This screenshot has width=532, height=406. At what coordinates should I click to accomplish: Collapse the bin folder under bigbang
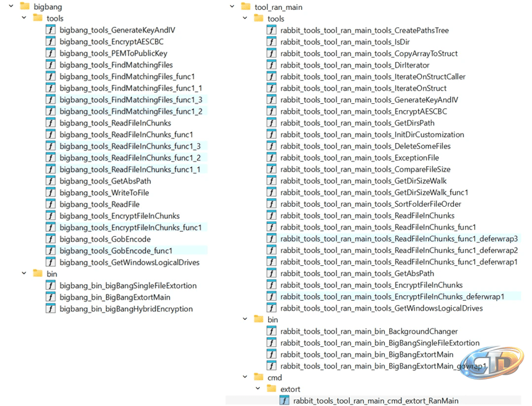tap(24, 273)
